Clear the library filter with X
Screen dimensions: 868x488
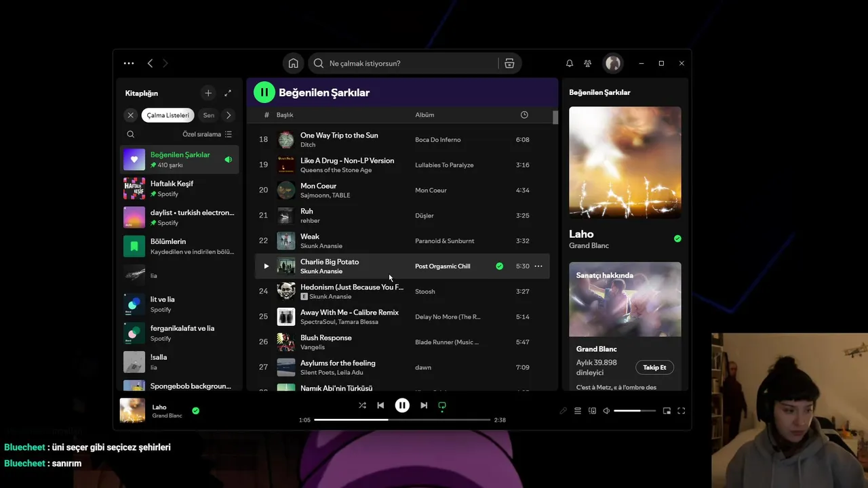131,115
